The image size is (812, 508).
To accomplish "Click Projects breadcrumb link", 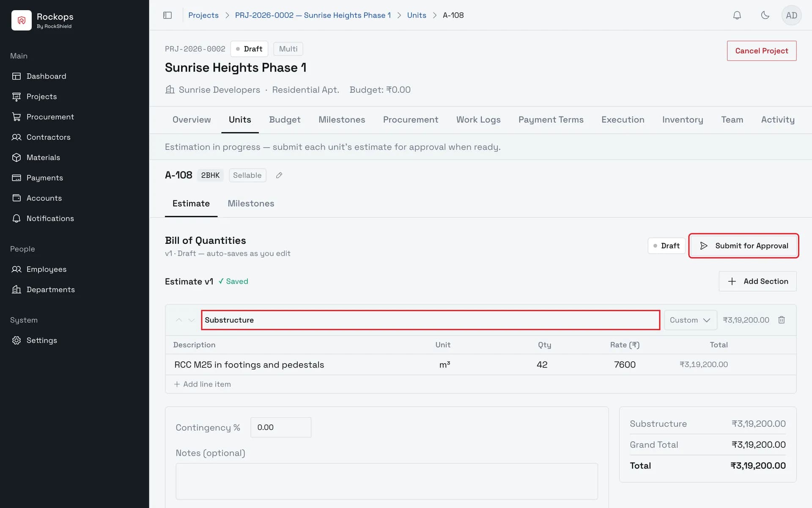I will coord(203,15).
